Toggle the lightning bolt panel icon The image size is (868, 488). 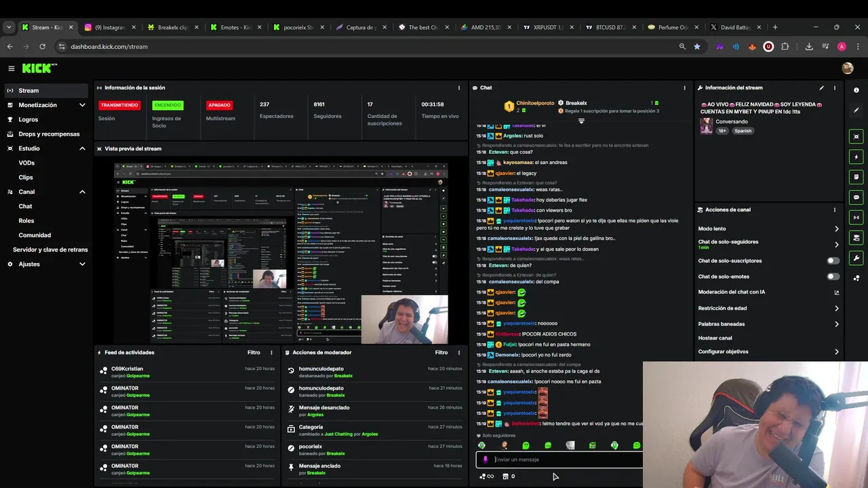click(856, 157)
